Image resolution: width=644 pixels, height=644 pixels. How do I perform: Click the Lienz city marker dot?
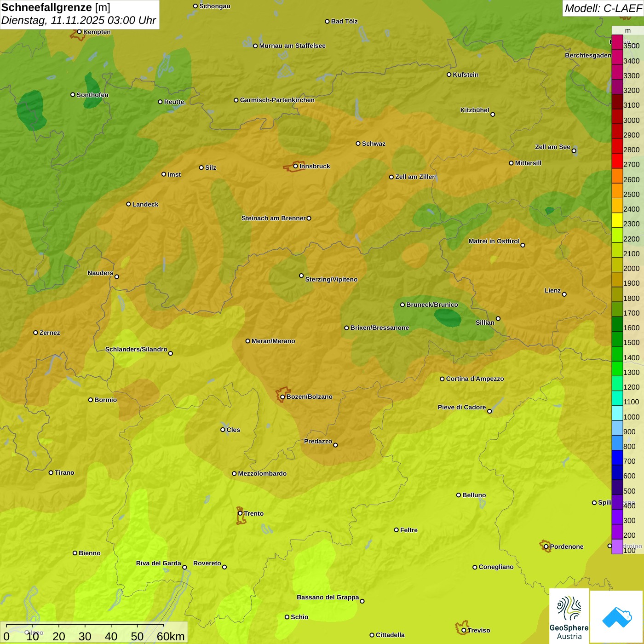[564, 294]
